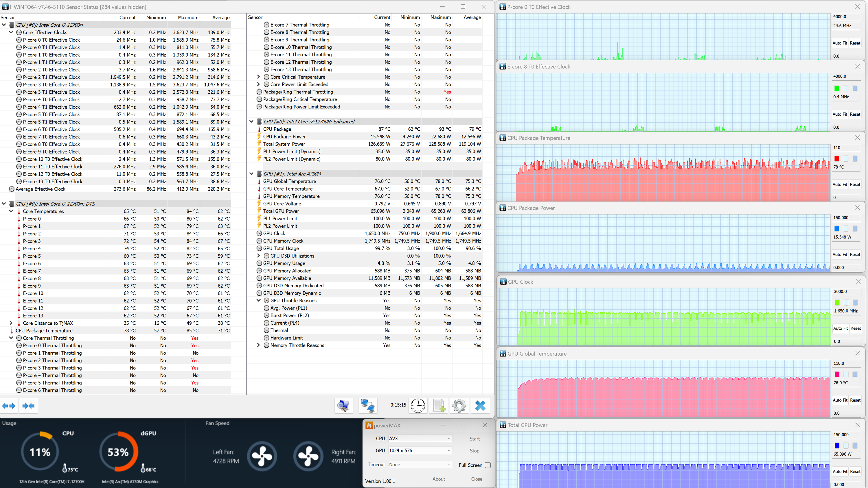Expand the Core Distance to TjMAX row
Screen dimensions: 868x488
11,323
